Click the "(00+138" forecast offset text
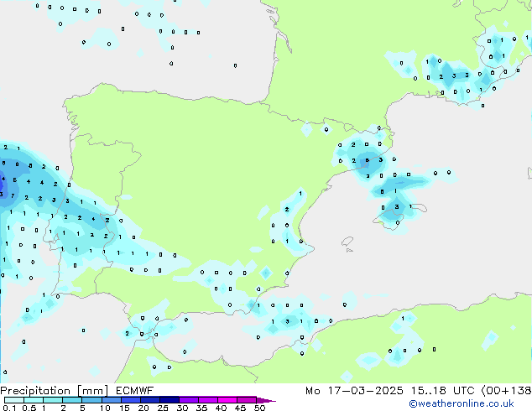The width and height of the screenshot is (532, 411). point(507,391)
